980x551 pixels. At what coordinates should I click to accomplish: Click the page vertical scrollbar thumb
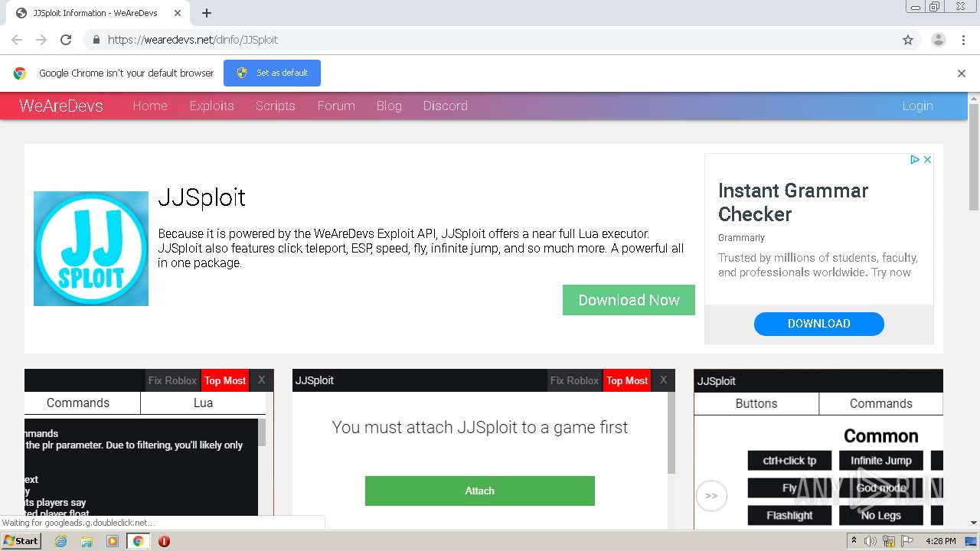[974, 157]
